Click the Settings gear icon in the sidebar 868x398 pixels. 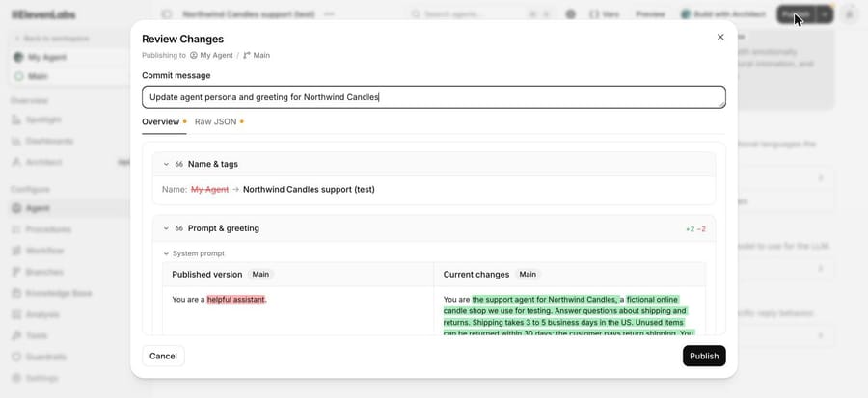tap(16, 378)
